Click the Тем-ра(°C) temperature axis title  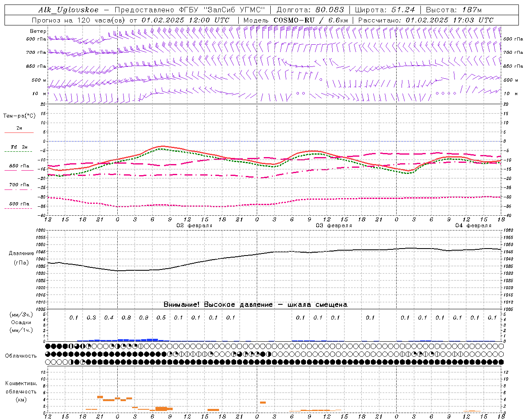click(19, 116)
